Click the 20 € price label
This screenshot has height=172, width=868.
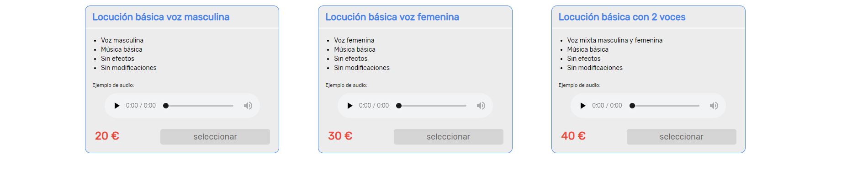point(107,136)
